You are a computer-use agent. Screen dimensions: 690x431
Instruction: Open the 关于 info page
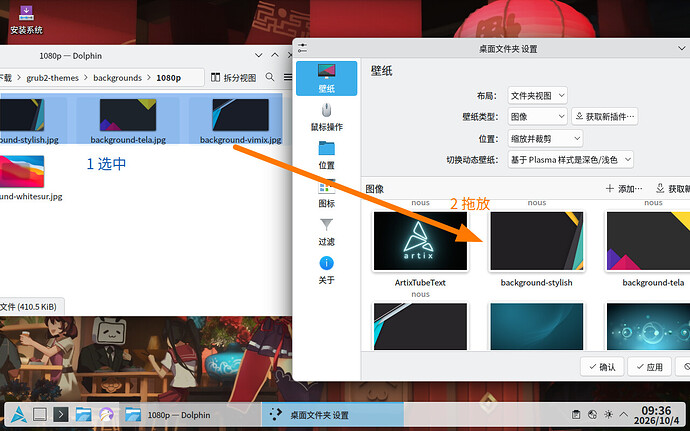click(327, 270)
